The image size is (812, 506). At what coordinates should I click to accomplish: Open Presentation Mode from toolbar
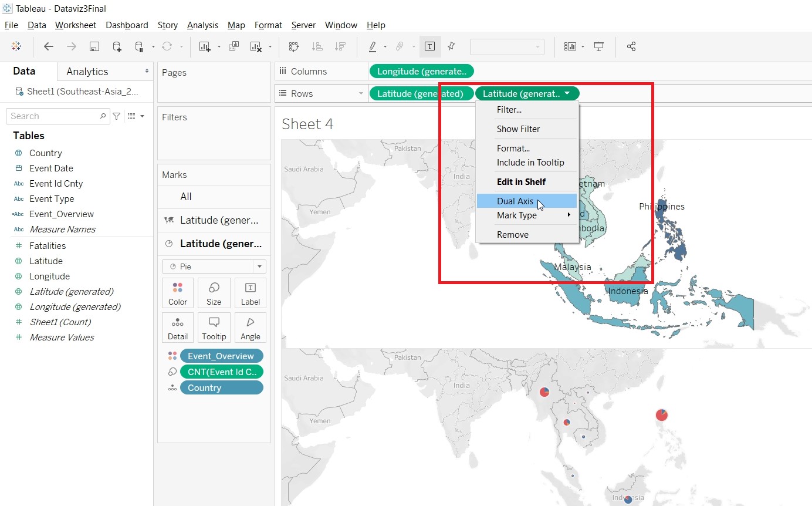tap(598, 46)
